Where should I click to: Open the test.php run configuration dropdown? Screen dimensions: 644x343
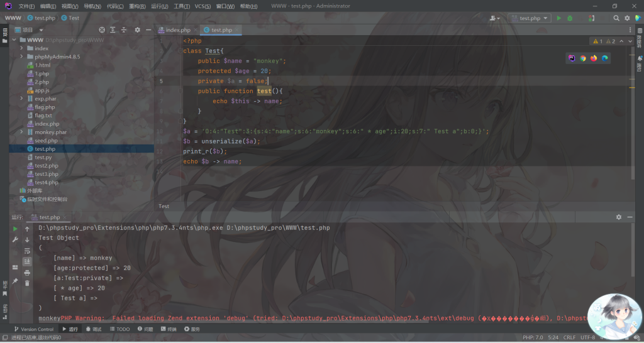point(529,18)
